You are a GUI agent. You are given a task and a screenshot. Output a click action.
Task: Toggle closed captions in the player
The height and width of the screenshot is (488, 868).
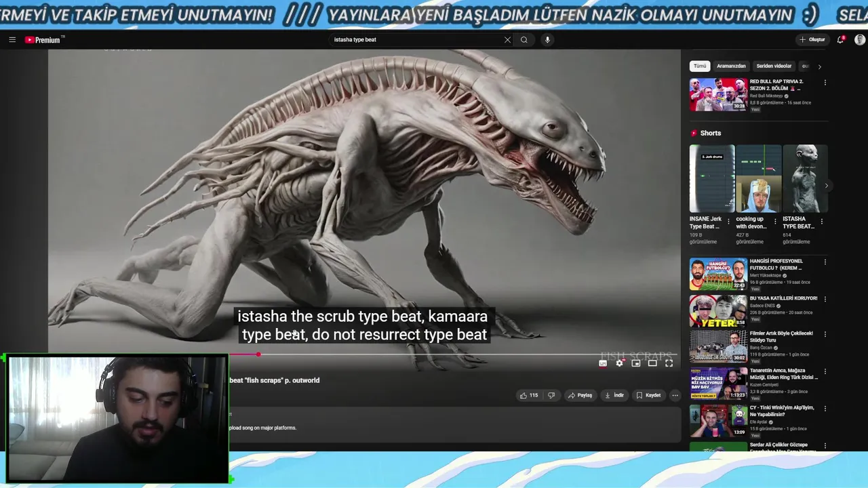click(x=603, y=363)
